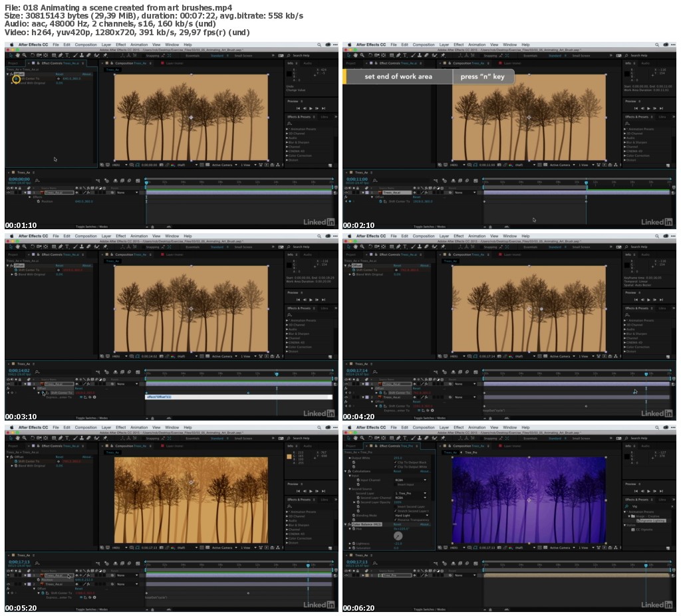This screenshot has width=681, height=616.
Task: Clear the Vig search in 00:06:20 Effects panel
Action: 672,506
